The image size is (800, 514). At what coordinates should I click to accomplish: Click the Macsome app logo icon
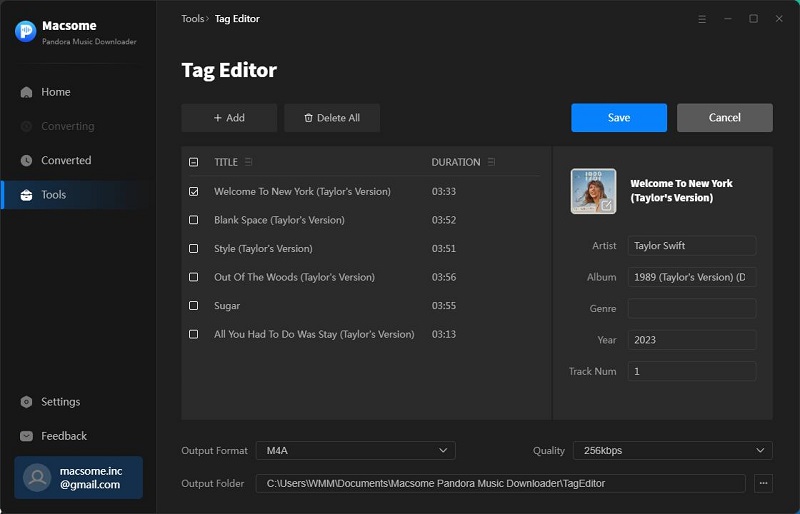point(26,31)
